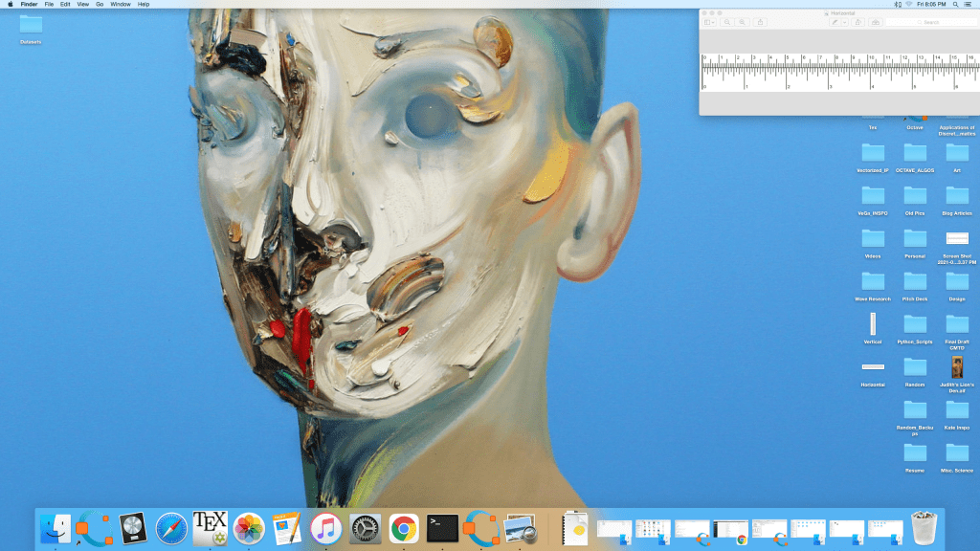Click the Rotate button in Preview toolbar
The image size is (980, 551).
859,22
